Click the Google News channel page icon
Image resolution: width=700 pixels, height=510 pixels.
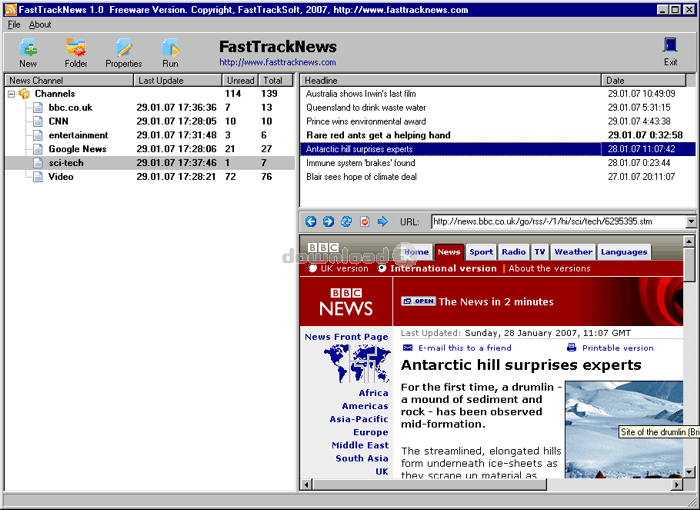point(38,149)
